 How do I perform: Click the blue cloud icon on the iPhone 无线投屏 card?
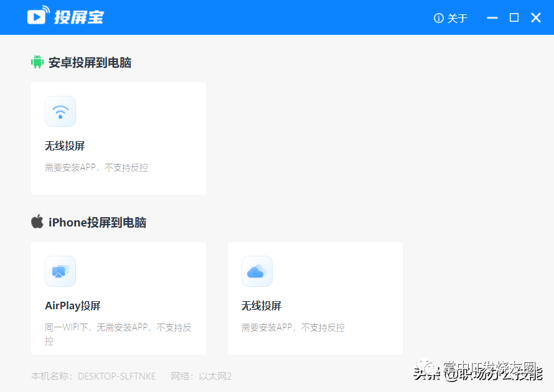click(x=257, y=271)
